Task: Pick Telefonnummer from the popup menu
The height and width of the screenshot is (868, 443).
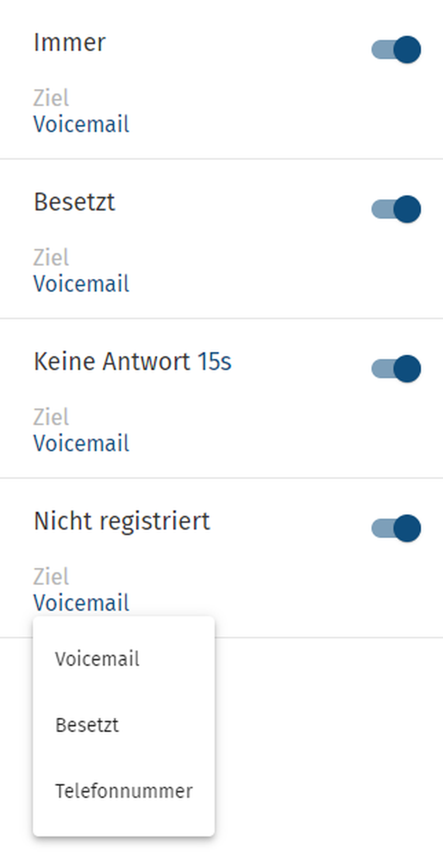Action: coord(124,791)
